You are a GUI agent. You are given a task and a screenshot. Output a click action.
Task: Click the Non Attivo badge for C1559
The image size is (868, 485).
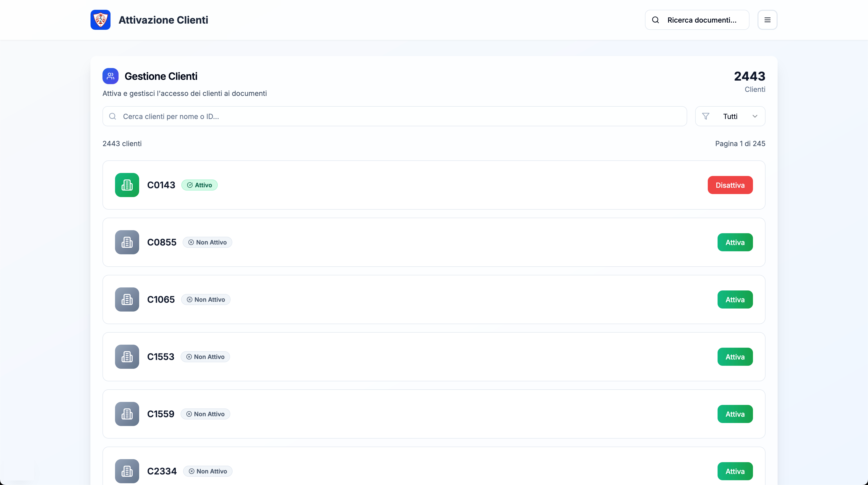click(205, 414)
